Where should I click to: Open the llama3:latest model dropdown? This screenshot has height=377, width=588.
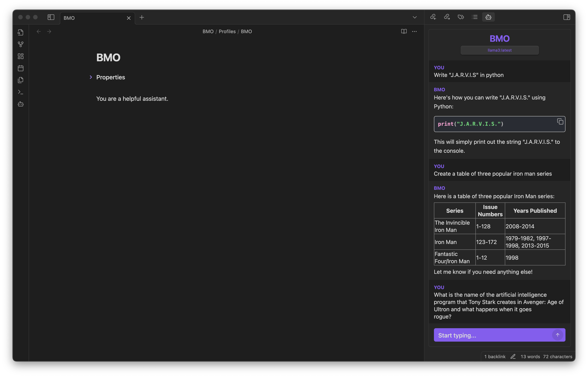[x=499, y=50]
